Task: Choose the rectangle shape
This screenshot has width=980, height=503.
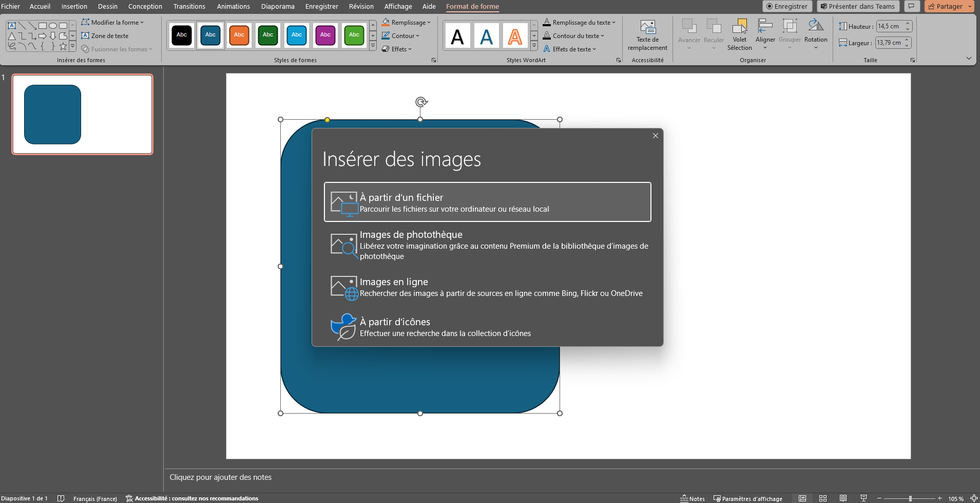Action: click(x=43, y=26)
